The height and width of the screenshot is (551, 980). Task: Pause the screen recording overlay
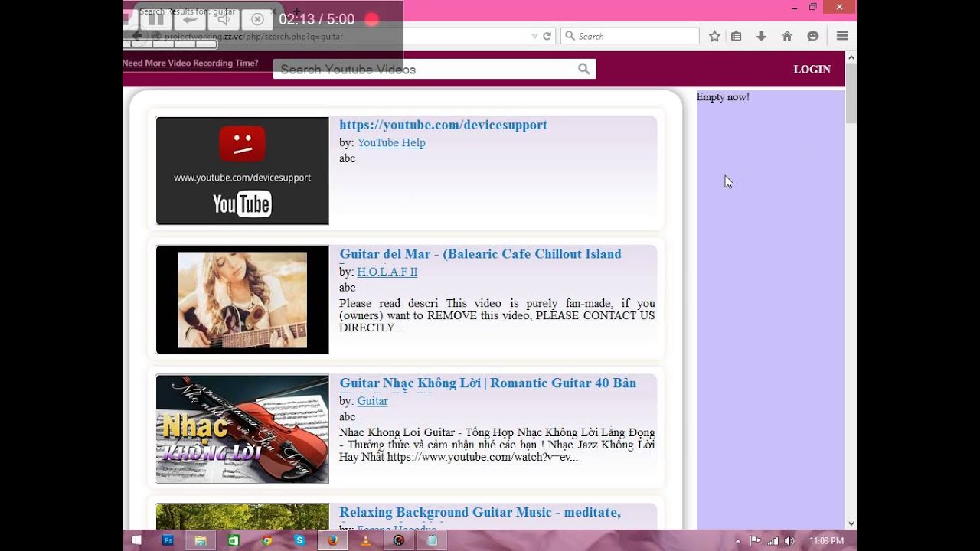click(x=155, y=19)
